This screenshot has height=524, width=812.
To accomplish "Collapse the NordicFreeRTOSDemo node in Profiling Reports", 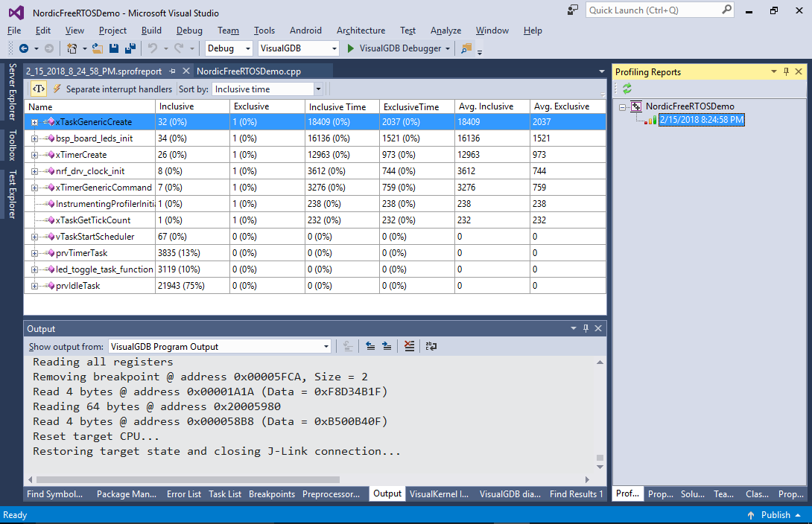I will [623, 107].
